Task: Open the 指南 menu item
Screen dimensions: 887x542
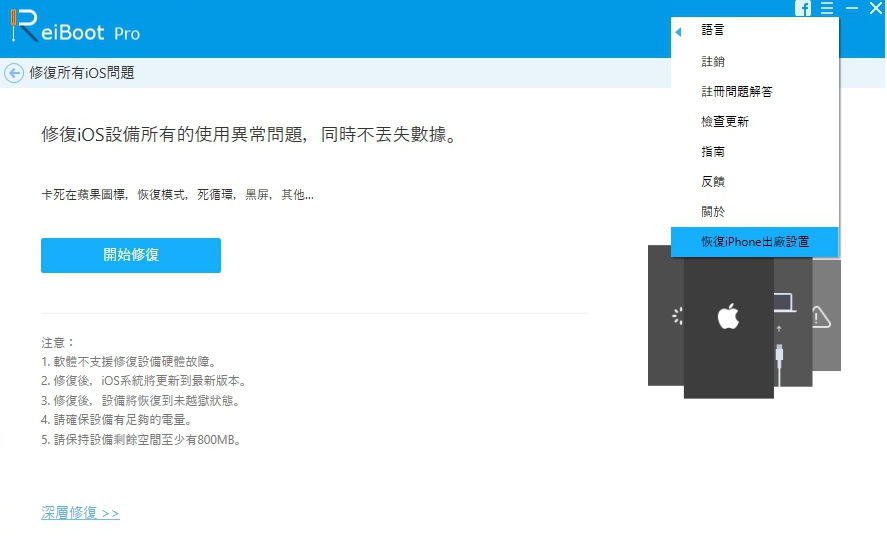Action: click(x=755, y=151)
